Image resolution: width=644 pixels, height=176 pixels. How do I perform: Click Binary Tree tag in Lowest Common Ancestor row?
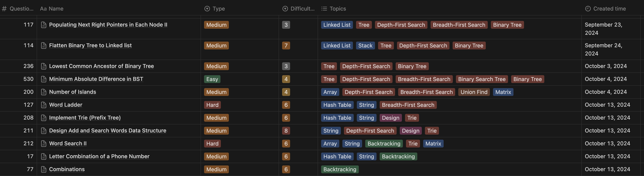click(x=412, y=66)
